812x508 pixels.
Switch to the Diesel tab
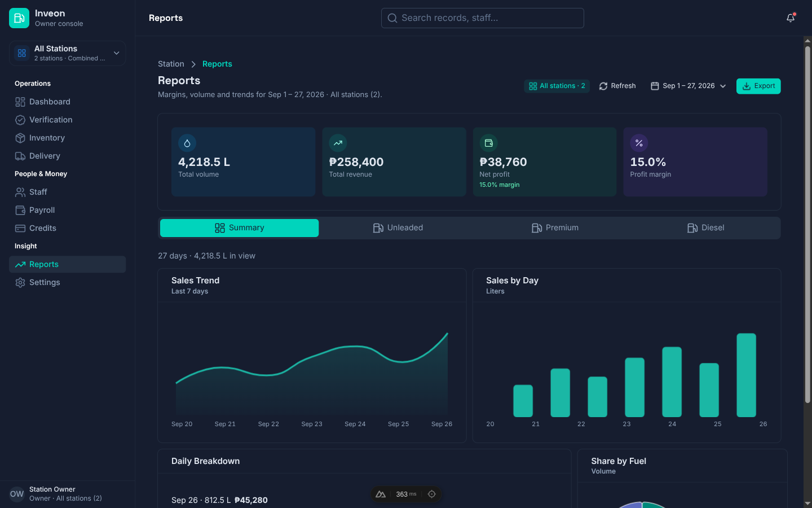tap(705, 228)
